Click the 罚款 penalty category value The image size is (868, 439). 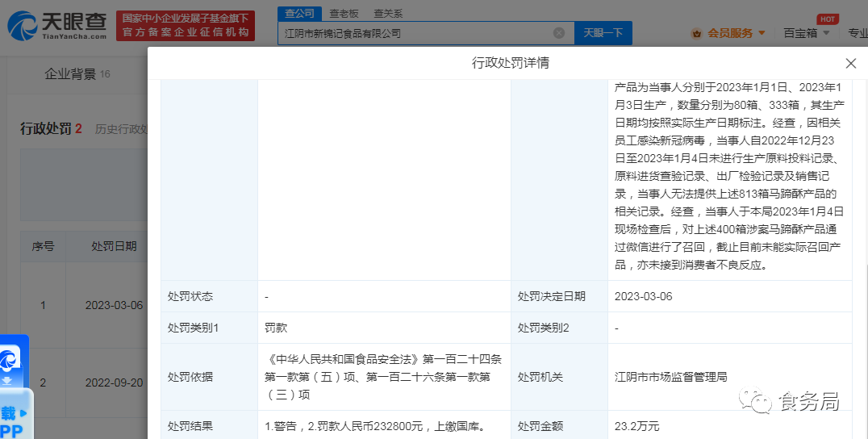[276, 328]
